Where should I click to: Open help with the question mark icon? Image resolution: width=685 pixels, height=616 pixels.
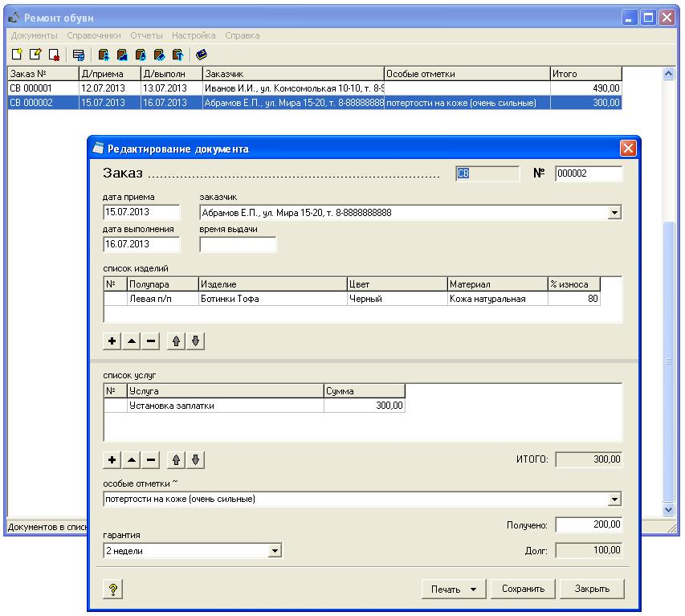[x=113, y=589]
